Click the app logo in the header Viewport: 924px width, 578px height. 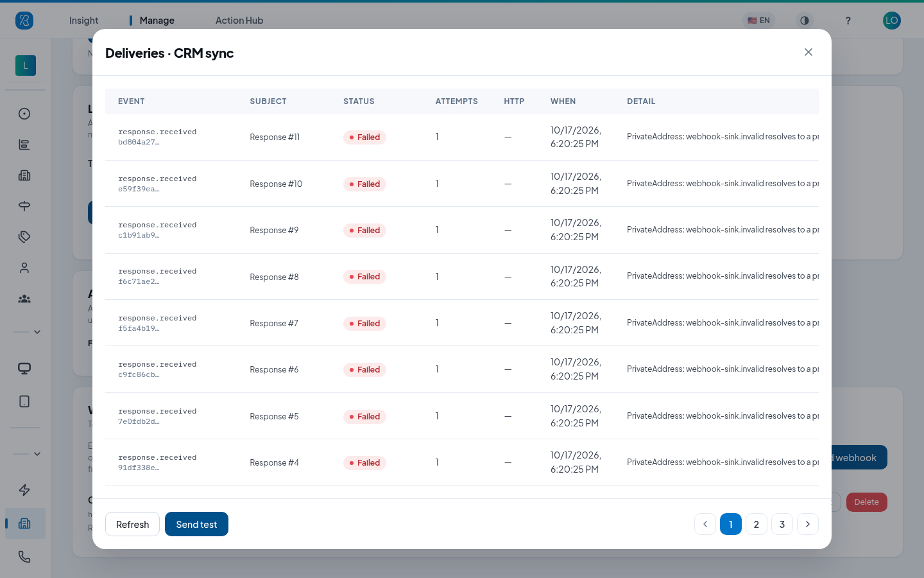(24, 21)
